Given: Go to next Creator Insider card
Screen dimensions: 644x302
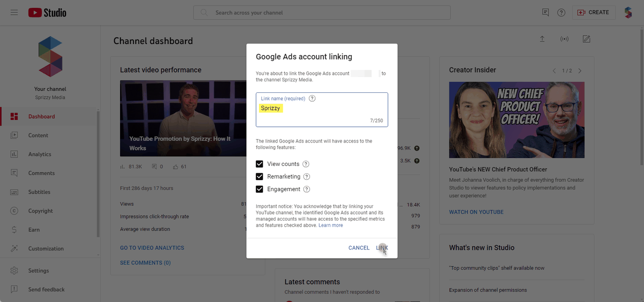Looking at the screenshot, I should pyautogui.click(x=580, y=71).
